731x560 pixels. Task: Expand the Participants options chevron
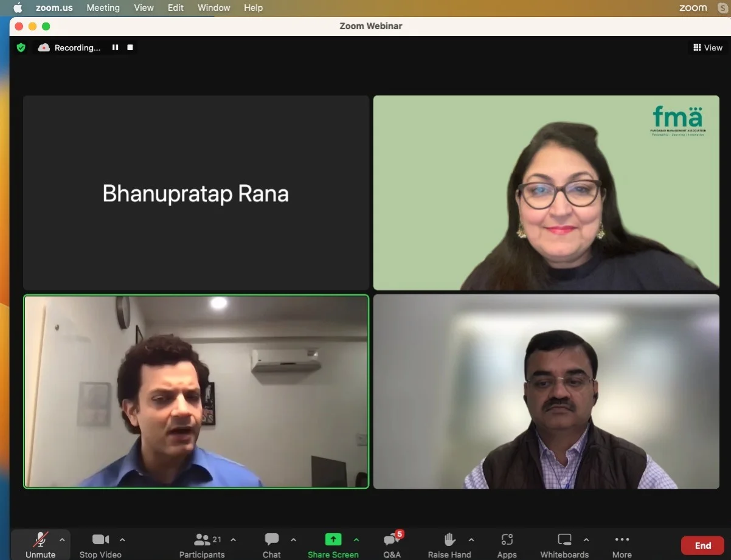tap(233, 539)
